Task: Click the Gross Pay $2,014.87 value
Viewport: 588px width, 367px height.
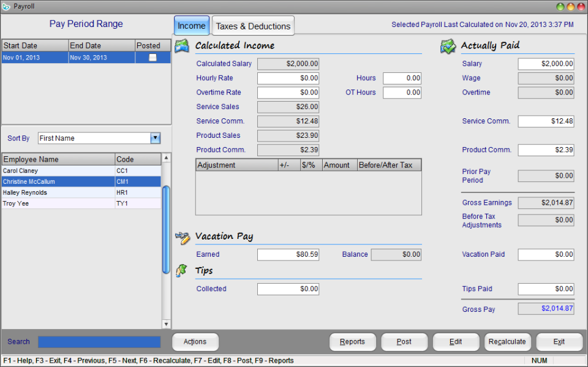Action: pyautogui.click(x=546, y=309)
